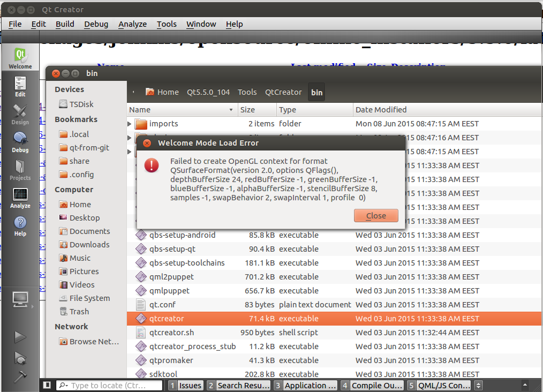
Task: Close the Welcome Mode Load Error dialog
Action: coord(376,216)
